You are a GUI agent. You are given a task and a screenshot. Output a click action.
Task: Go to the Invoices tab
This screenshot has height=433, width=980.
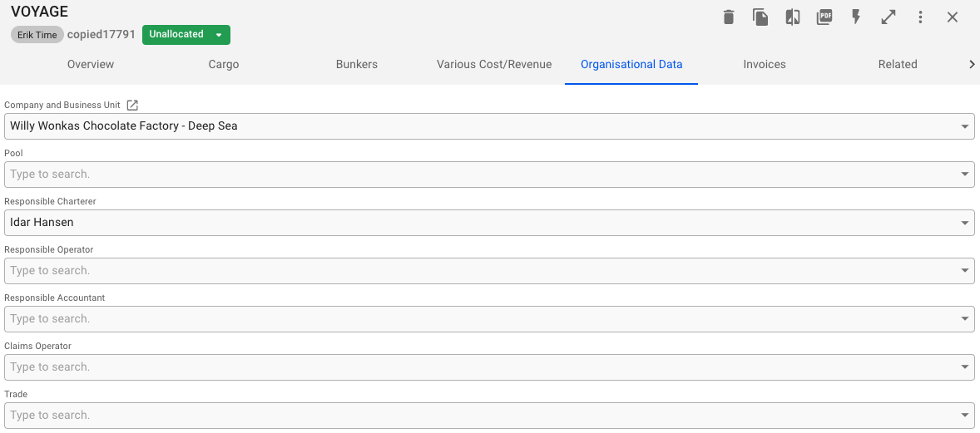pos(765,64)
